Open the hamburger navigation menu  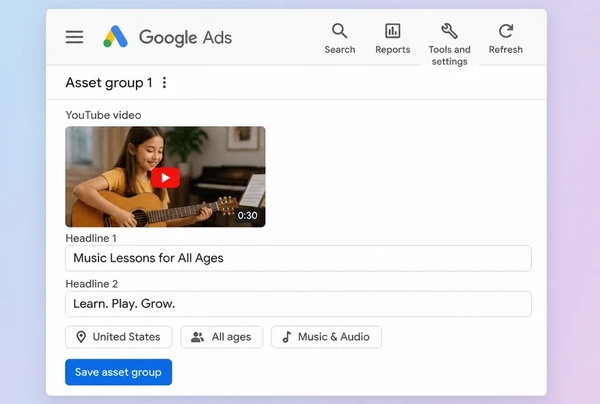coord(74,37)
